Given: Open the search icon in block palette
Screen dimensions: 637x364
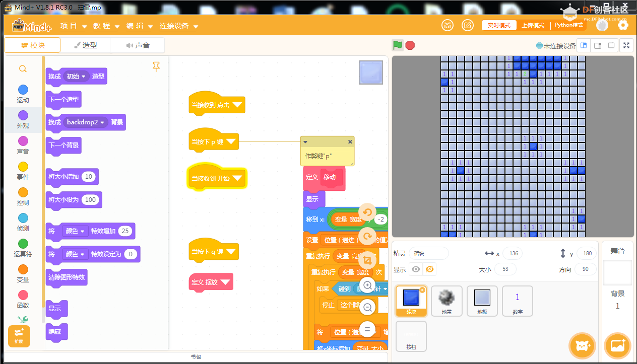Looking at the screenshot, I should tap(23, 69).
